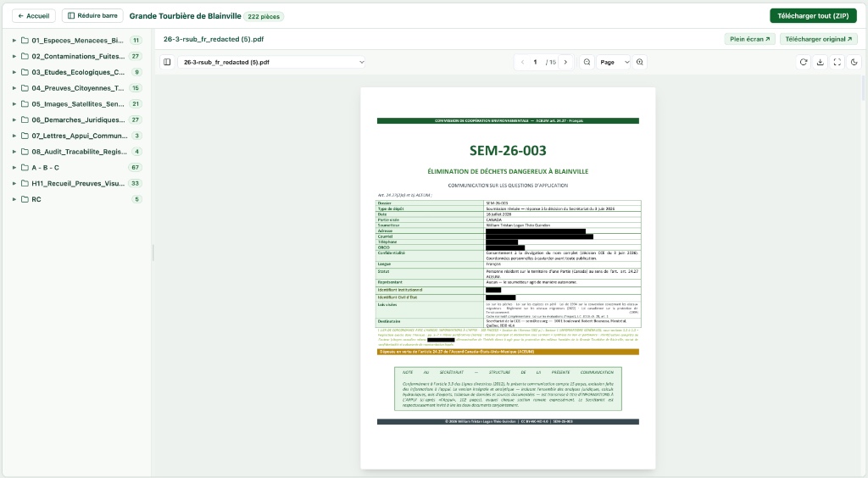868x478 pixels.
Task: Expand the 03_Etudes_Ecologiques folder arrow
Action: click(14, 72)
